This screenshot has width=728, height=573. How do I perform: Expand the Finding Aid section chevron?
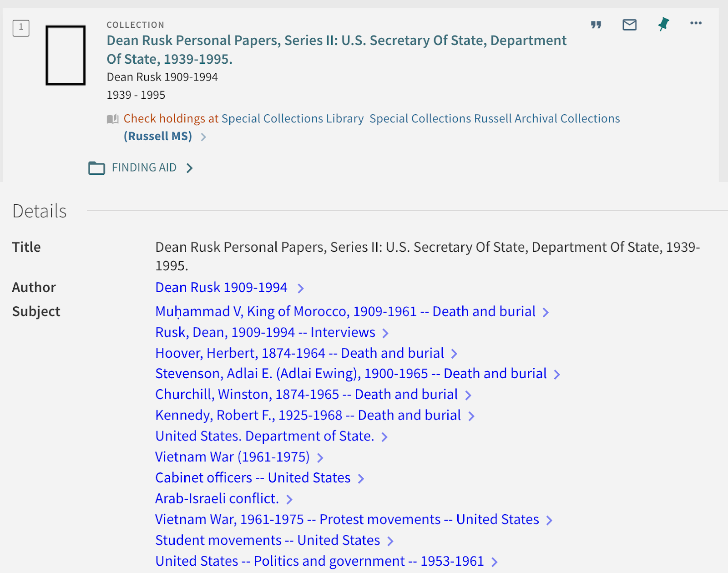point(190,168)
